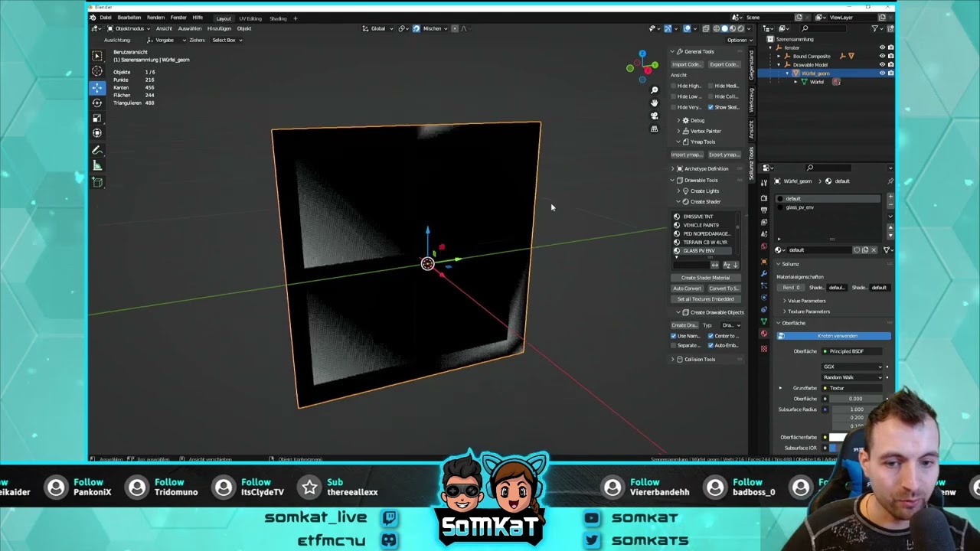Pin the properties editor context
Screen dimensions: 980x551
pyautogui.click(x=890, y=181)
